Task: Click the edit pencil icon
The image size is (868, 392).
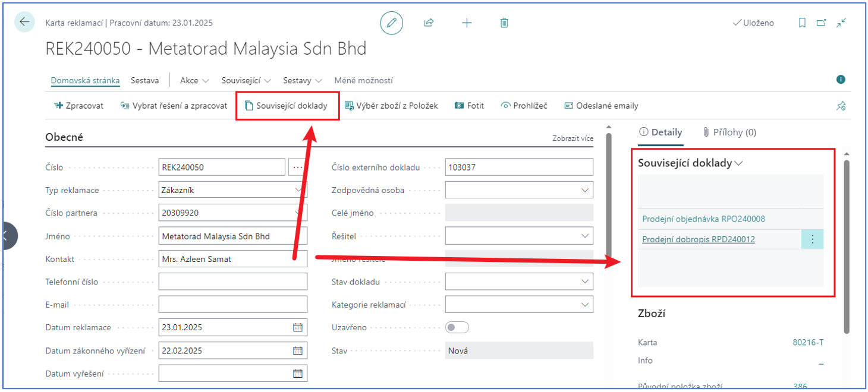Action: pyautogui.click(x=391, y=23)
